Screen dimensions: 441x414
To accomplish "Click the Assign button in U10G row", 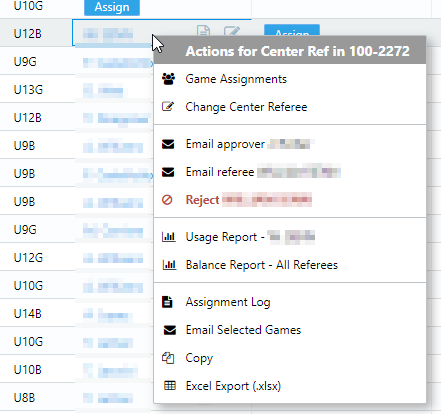I will 112,7.
